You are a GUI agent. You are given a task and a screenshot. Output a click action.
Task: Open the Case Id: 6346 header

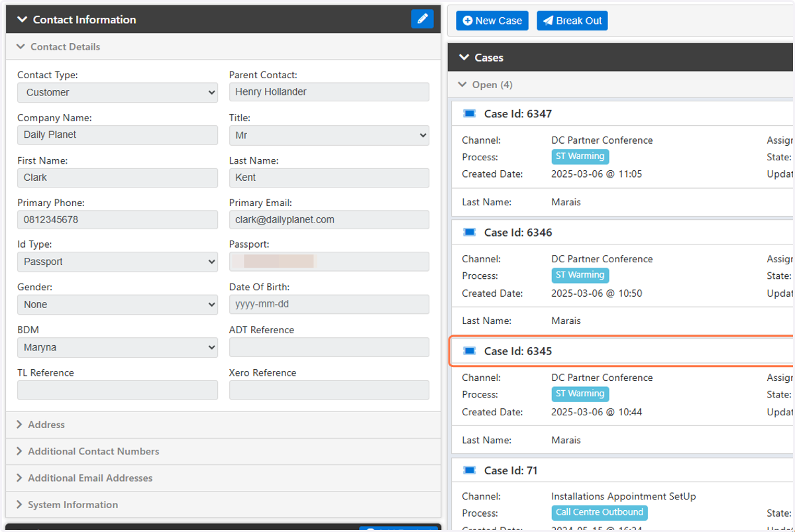[x=623, y=233]
